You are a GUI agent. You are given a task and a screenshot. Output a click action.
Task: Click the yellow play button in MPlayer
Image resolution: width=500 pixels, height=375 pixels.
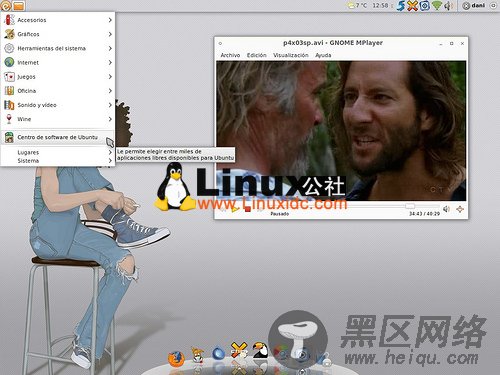(235, 209)
